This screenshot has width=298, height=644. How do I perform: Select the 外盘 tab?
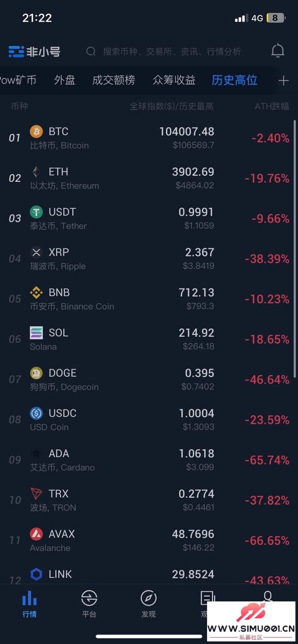click(65, 80)
